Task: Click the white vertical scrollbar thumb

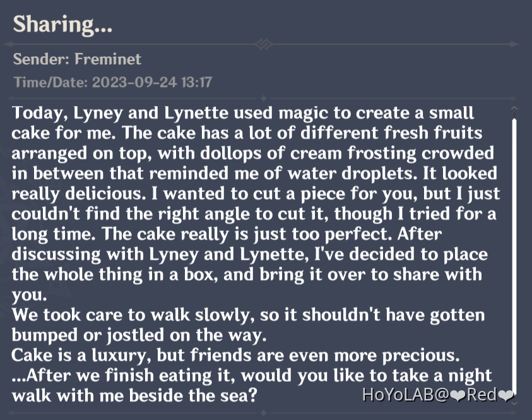Action: point(514,253)
